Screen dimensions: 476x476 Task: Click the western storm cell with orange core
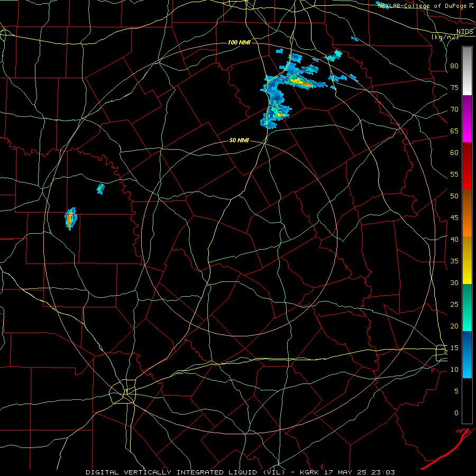(x=70, y=219)
